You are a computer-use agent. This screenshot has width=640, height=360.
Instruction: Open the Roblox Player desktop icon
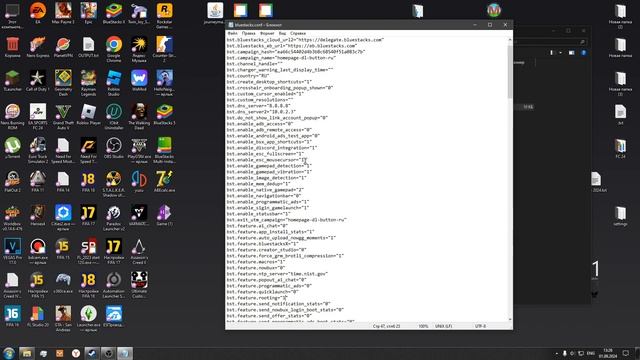pyautogui.click(x=88, y=114)
